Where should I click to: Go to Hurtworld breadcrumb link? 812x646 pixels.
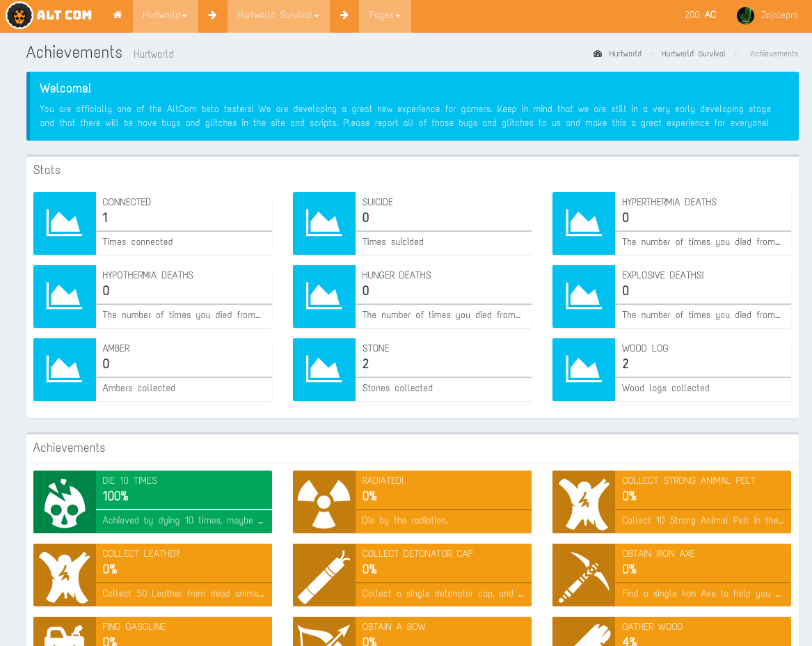coord(624,54)
